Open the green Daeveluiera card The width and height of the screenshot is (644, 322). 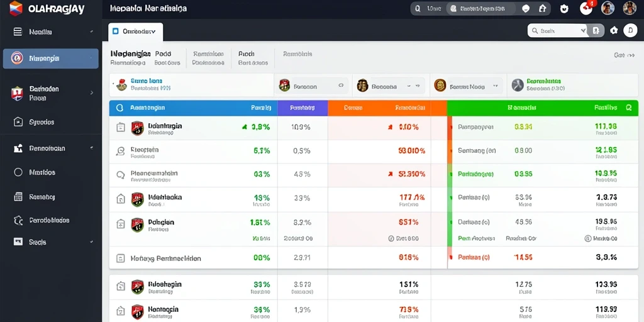[572, 85]
